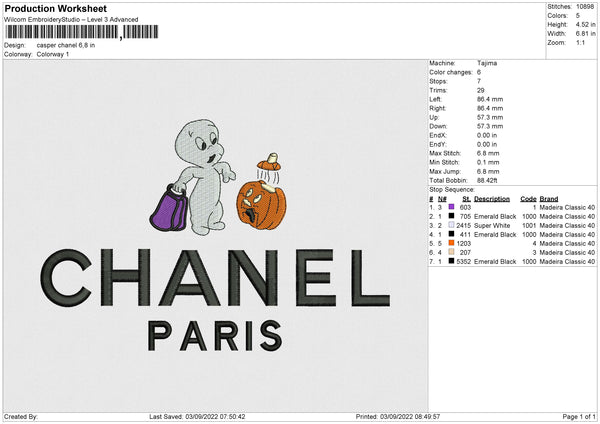Click the 'Max Stitch:' label
This screenshot has width=600, height=424.
point(445,153)
